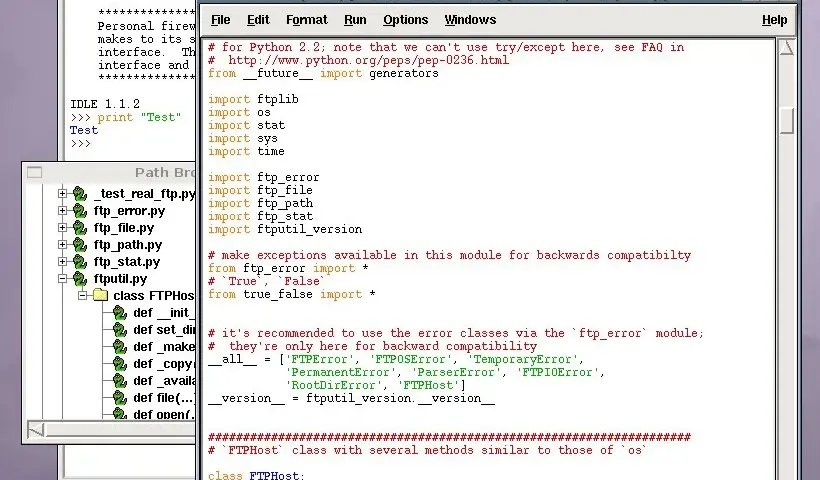Click 'from __future__ import generators' line
820x480 pixels.
[323, 73]
